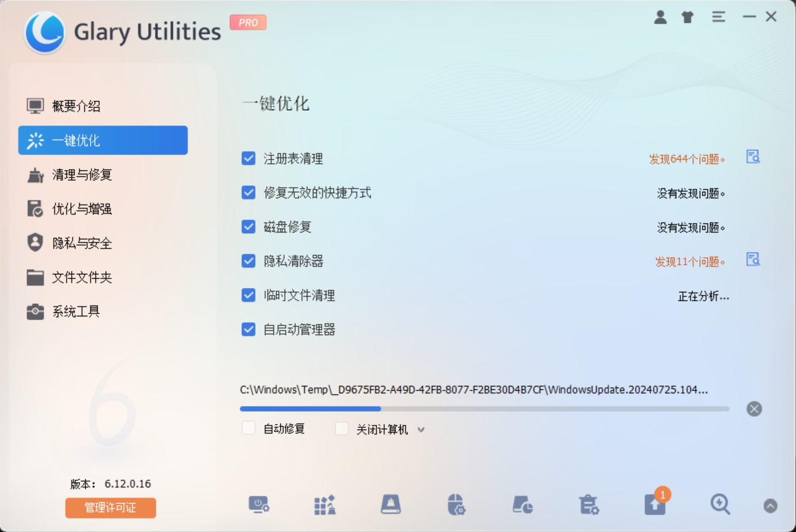Open the 发现644个问题 link

click(688, 159)
